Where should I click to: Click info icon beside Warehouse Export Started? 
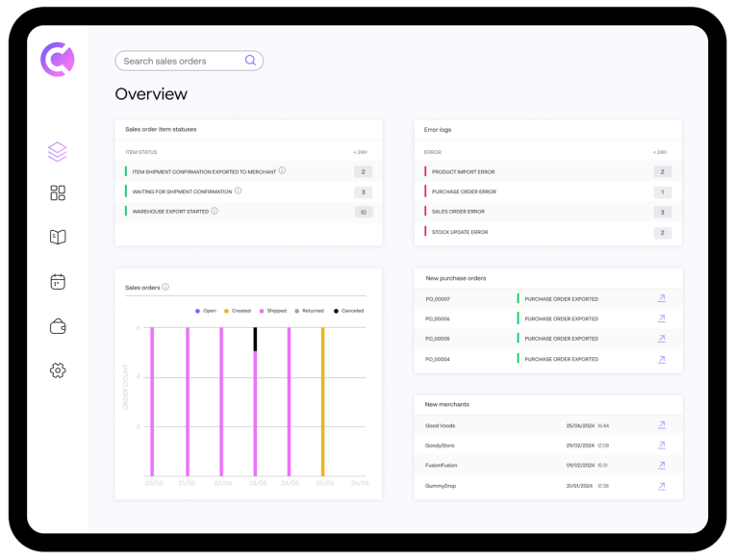point(215,211)
